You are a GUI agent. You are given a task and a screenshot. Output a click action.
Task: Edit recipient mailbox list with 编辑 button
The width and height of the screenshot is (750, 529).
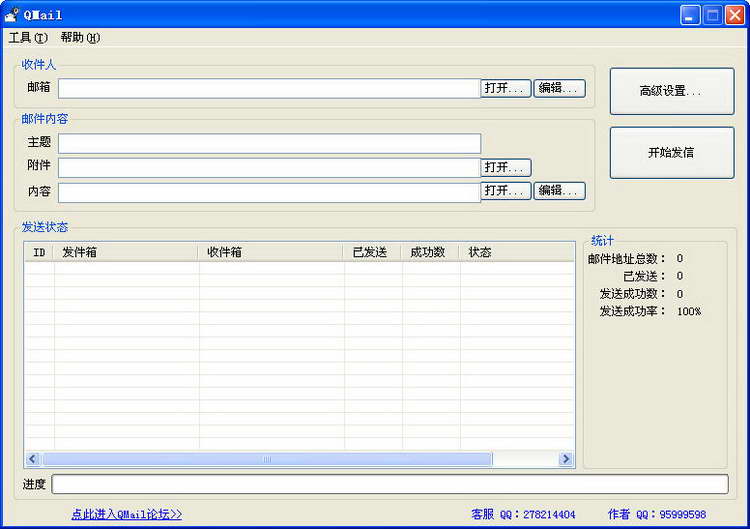coord(560,88)
